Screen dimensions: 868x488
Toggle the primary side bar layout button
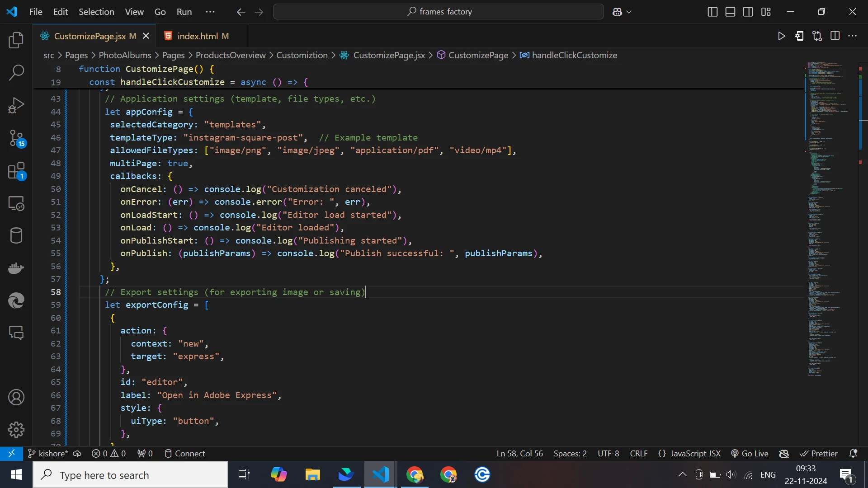(x=712, y=12)
